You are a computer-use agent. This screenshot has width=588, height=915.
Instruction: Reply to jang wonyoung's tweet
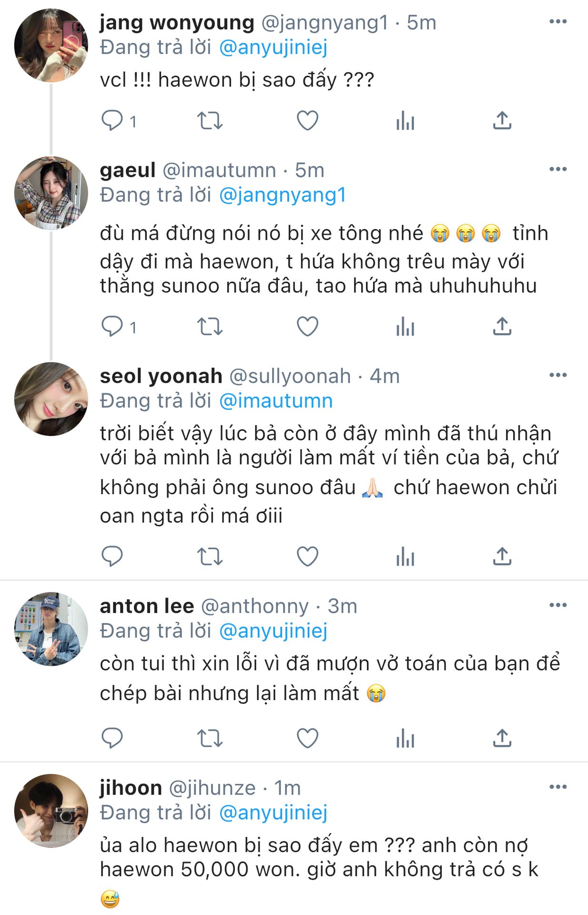[112, 121]
